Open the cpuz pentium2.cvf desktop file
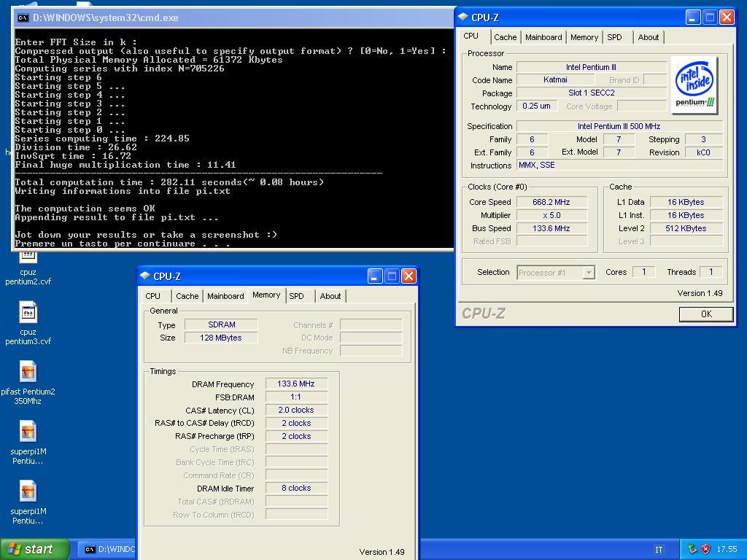The image size is (747, 560). coord(28,267)
